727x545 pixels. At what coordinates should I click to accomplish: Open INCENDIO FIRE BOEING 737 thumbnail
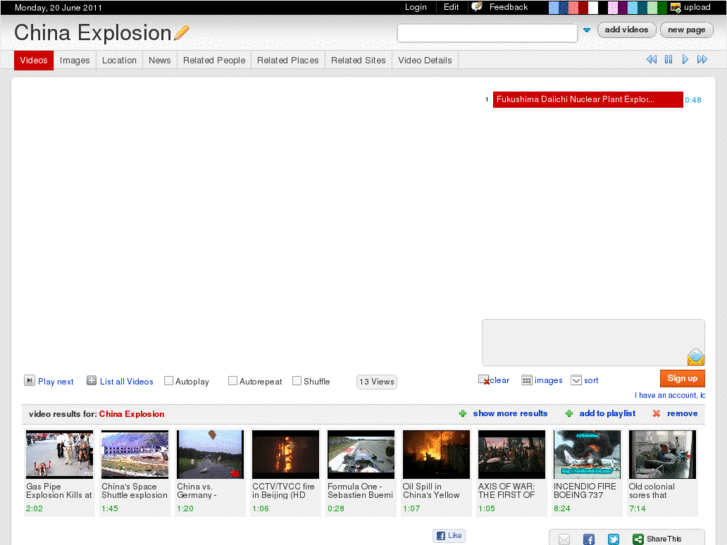[587, 454]
